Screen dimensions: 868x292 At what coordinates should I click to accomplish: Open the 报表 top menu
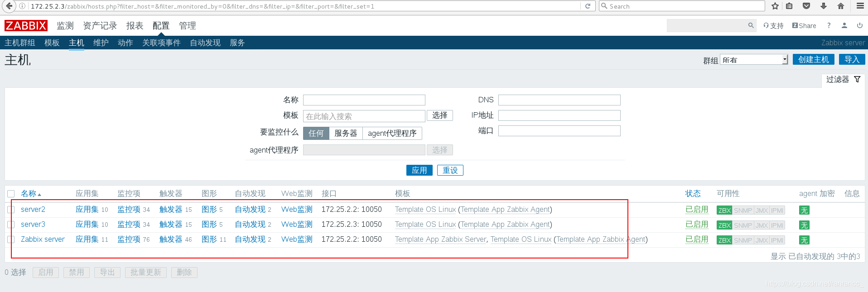pos(135,26)
